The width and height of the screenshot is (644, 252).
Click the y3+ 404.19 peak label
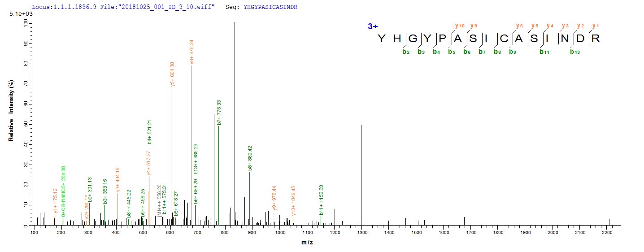click(117, 179)
